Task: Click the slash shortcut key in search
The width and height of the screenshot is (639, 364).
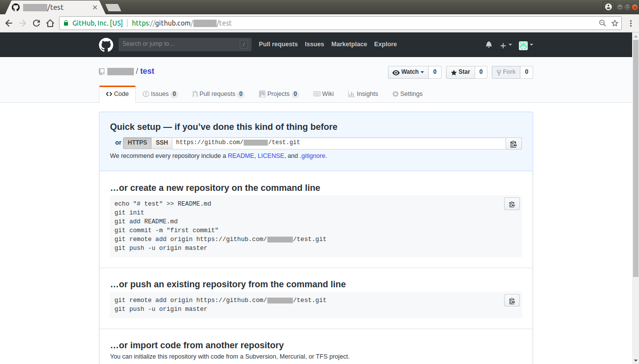Action: click(244, 45)
